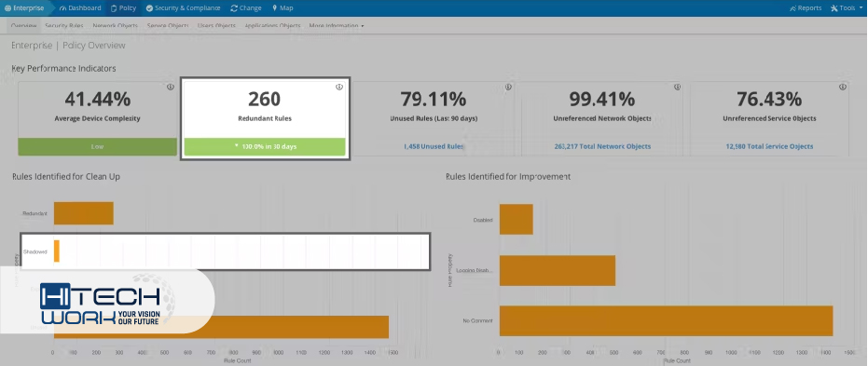Open the Applications Objects tab
Viewport: 868px width, 366px height.
pyautogui.click(x=272, y=26)
